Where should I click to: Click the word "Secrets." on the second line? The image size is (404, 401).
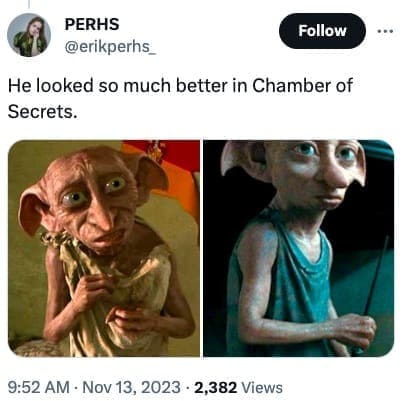[42, 111]
